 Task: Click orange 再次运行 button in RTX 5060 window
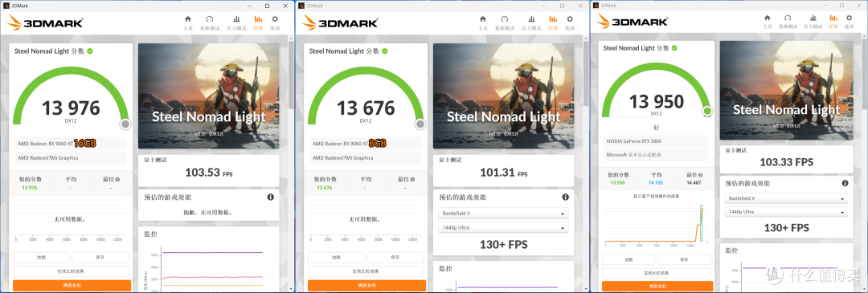point(657,286)
